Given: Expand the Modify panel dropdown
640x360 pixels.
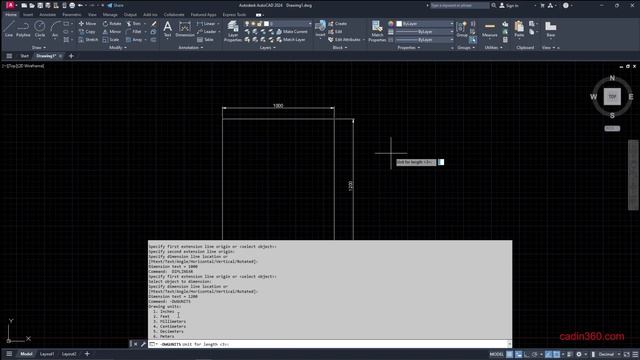Looking at the screenshot, I should coord(118,48).
